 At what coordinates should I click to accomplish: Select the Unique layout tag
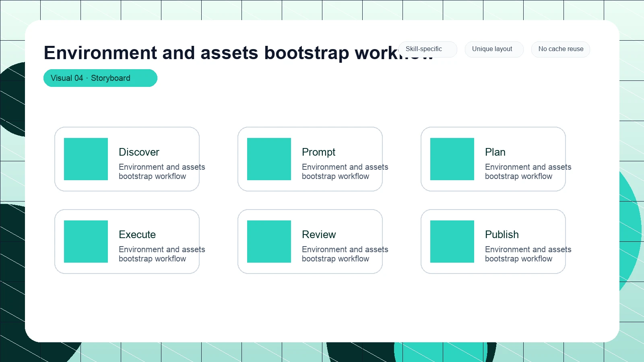click(494, 49)
